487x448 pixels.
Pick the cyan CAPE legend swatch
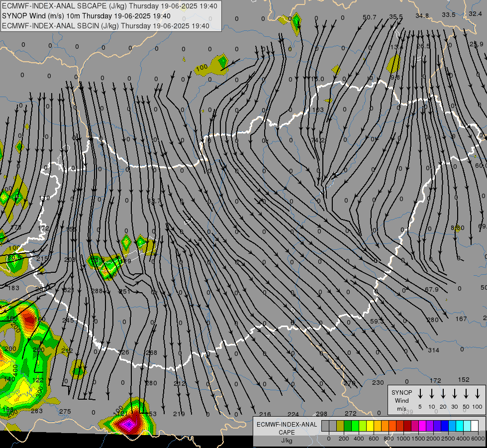click(x=460, y=426)
